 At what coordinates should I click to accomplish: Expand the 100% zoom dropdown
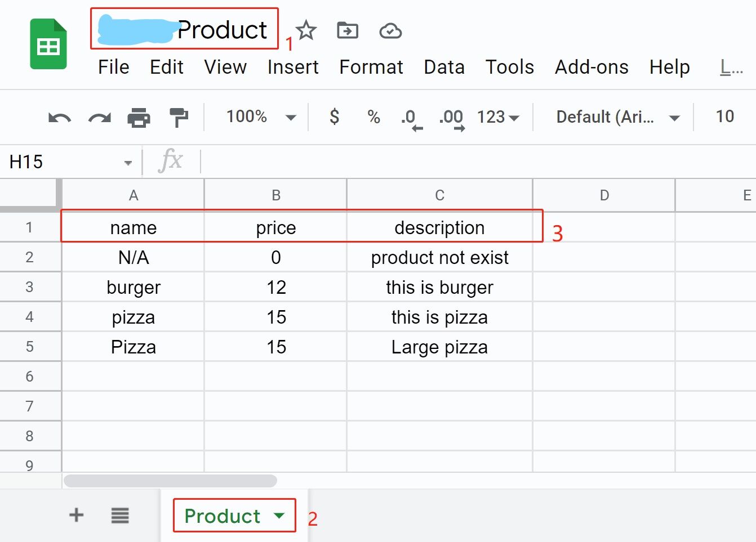pyautogui.click(x=291, y=118)
